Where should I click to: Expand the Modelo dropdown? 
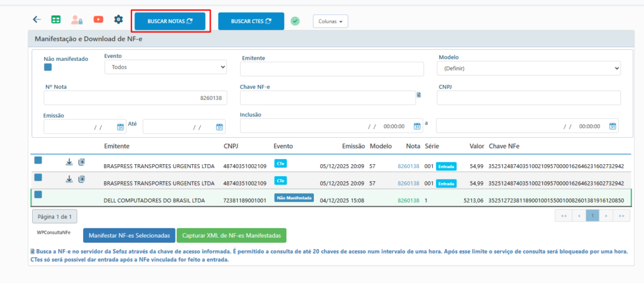(530, 68)
